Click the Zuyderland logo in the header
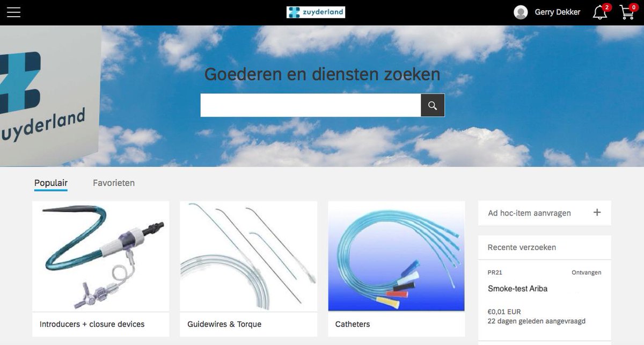This screenshot has width=644, height=345. (x=316, y=11)
